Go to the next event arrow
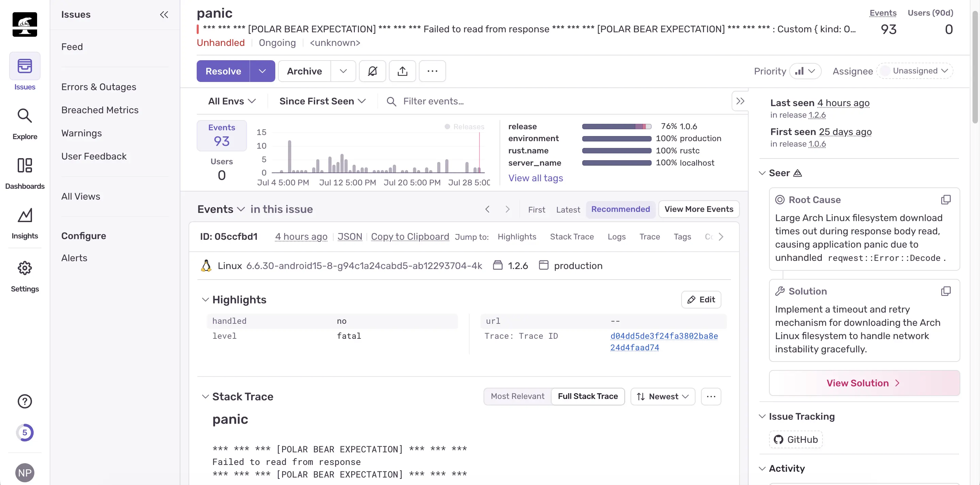This screenshot has width=980, height=485. coord(507,209)
